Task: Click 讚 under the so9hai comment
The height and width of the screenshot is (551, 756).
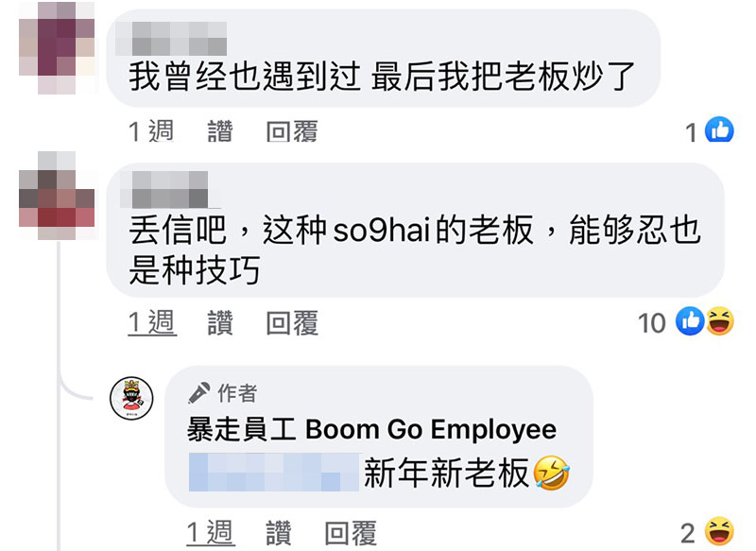Action: tap(220, 322)
